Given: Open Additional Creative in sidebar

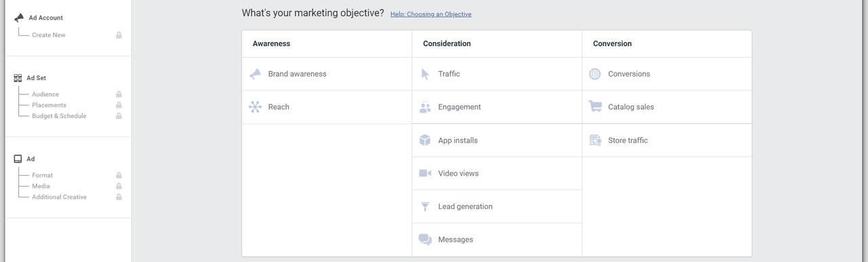Looking at the screenshot, I should tap(59, 197).
